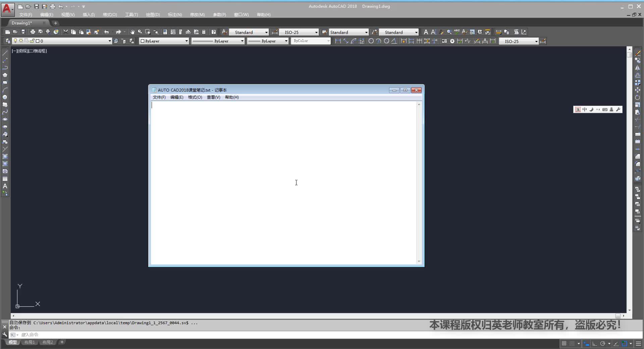Image resolution: width=644 pixels, height=349 pixels.
Task: Open the multileader style Standard dropdown
Action: point(399,32)
